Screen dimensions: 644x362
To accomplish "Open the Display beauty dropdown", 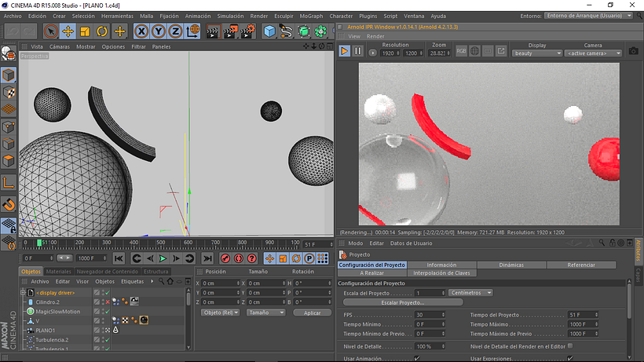I will (x=536, y=53).
